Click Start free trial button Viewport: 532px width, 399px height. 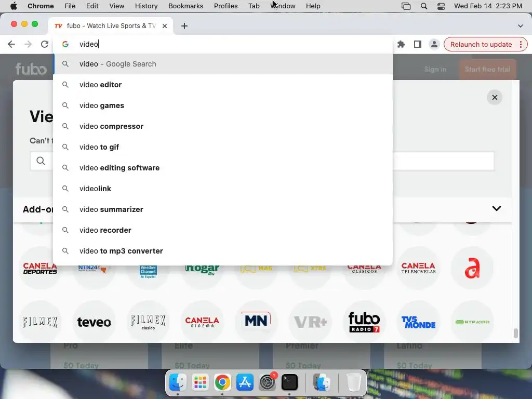click(x=487, y=69)
